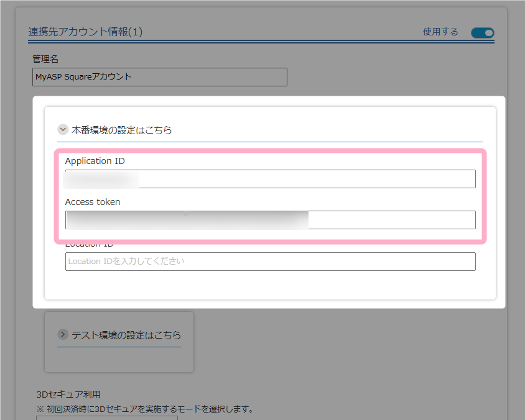Click the 連携先アカウント情報(1) heading
The image size is (525, 420).
[85, 32]
